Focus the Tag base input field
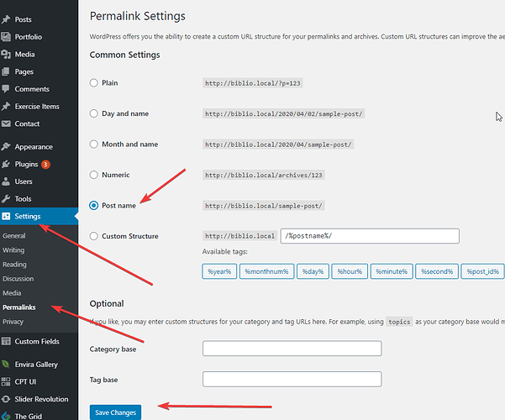Viewport: 505px width, 420px height. pyautogui.click(x=292, y=380)
